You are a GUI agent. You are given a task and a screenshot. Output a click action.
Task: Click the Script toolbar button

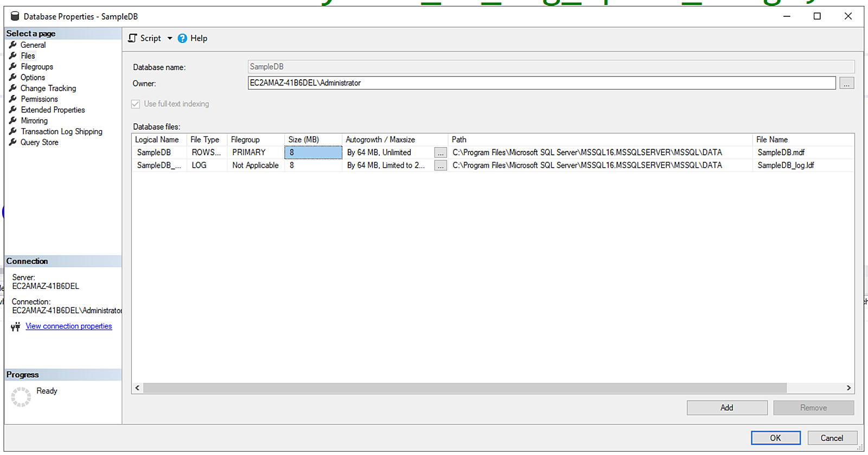[144, 39]
